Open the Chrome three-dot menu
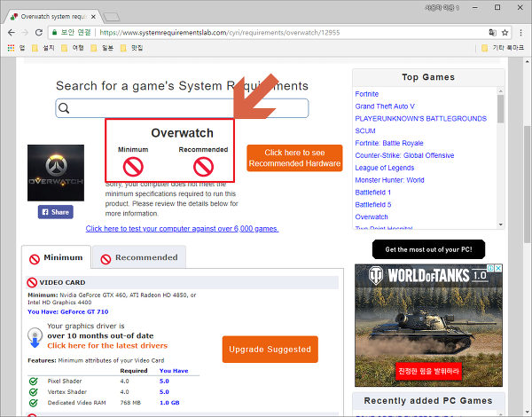 click(520, 33)
